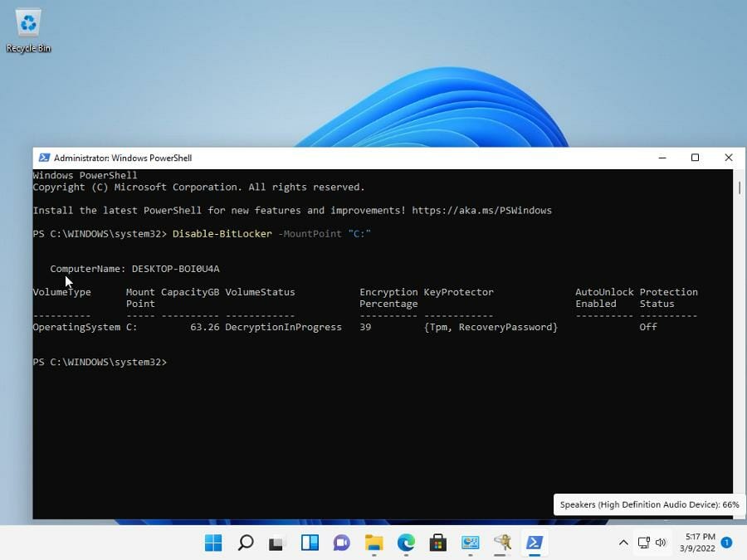This screenshot has height=560, width=747.
Task: Click the https://aka.ms/PSWindows link text
Action: (x=481, y=211)
